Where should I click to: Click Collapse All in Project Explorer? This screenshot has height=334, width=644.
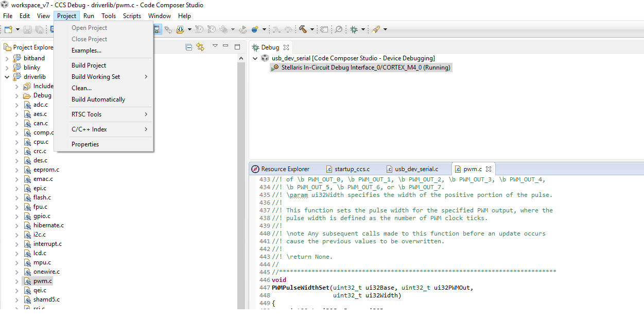coord(189,47)
